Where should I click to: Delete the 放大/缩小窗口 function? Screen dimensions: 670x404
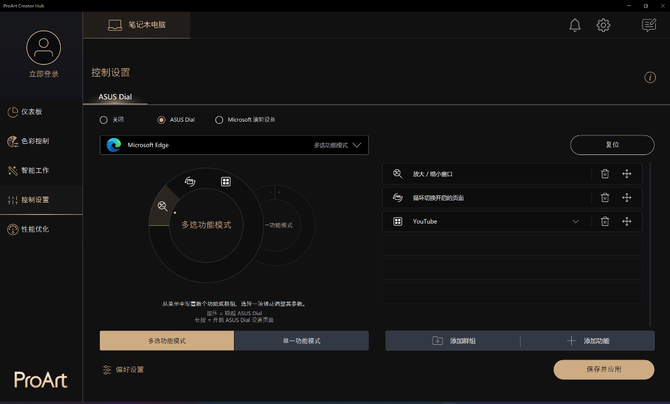coord(605,174)
